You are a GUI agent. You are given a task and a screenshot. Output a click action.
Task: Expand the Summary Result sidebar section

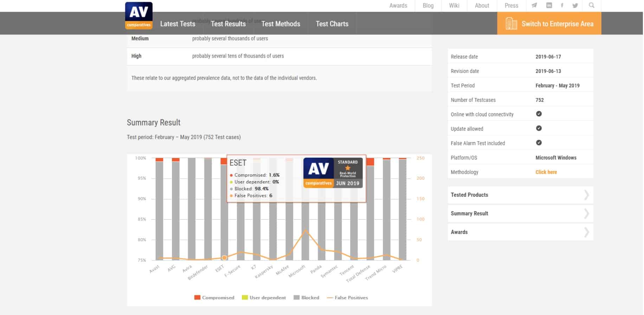tap(520, 214)
